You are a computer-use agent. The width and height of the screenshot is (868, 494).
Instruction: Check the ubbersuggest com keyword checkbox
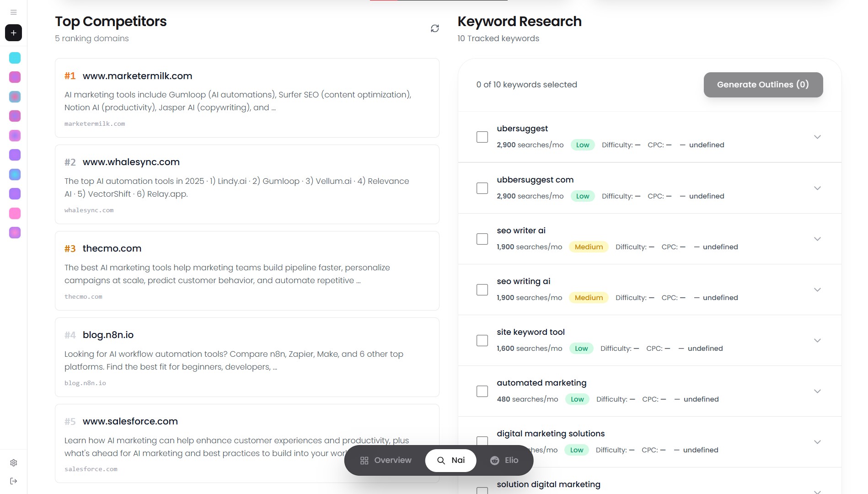coord(482,188)
